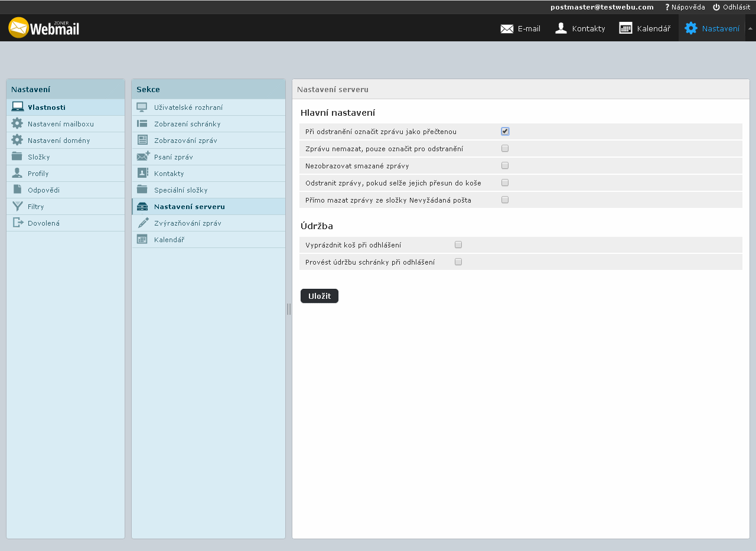Select Uživatelské rozhraní section
The height and width of the screenshot is (551, 756).
(188, 107)
